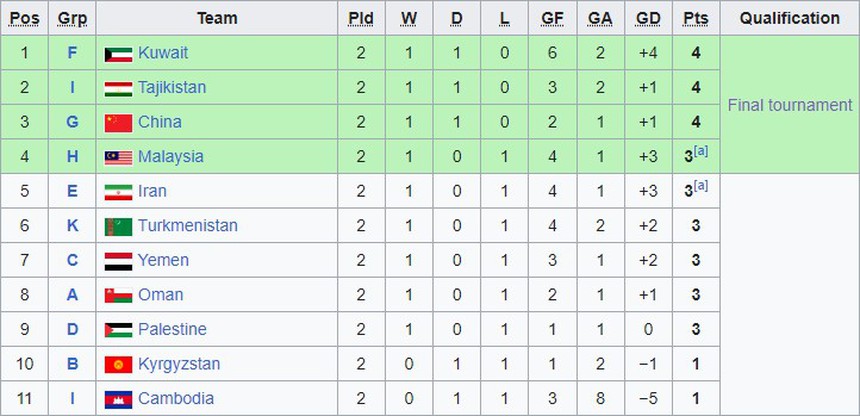Click the GD column header
The image size is (860, 416).
(x=647, y=18)
